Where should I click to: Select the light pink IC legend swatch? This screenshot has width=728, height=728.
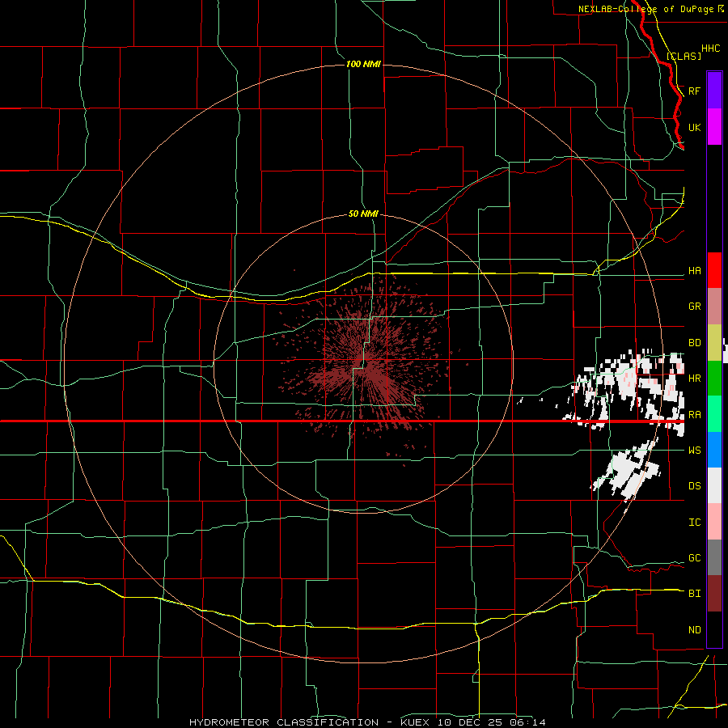coord(714,522)
